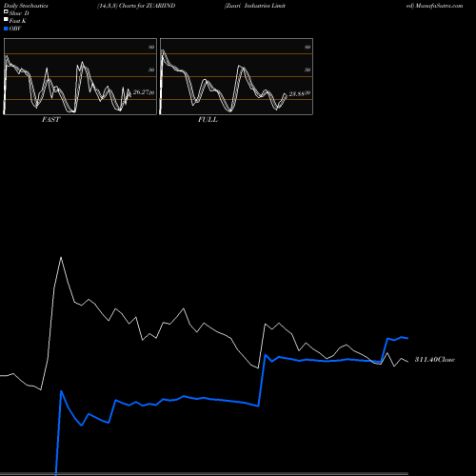Image resolution: width=476 pixels, height=476 pixels.
Task: Select the OBV legend label
Action: tap(15, 29)
